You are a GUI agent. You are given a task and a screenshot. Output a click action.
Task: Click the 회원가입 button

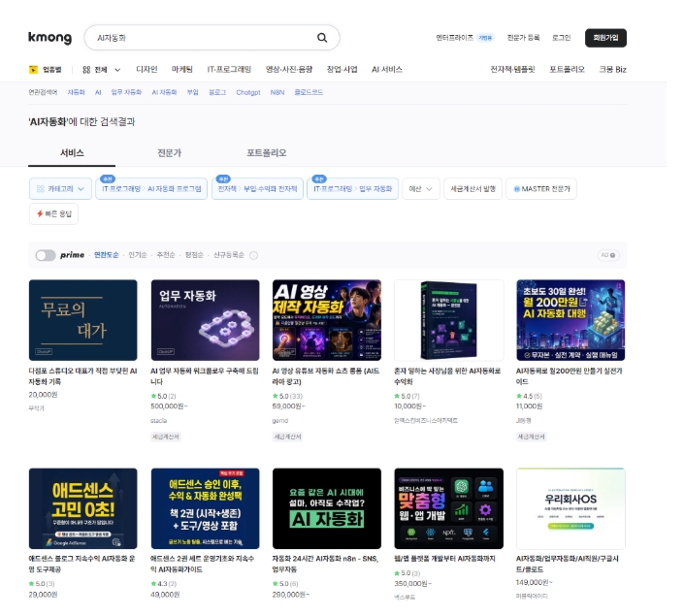tap(605, 38)
